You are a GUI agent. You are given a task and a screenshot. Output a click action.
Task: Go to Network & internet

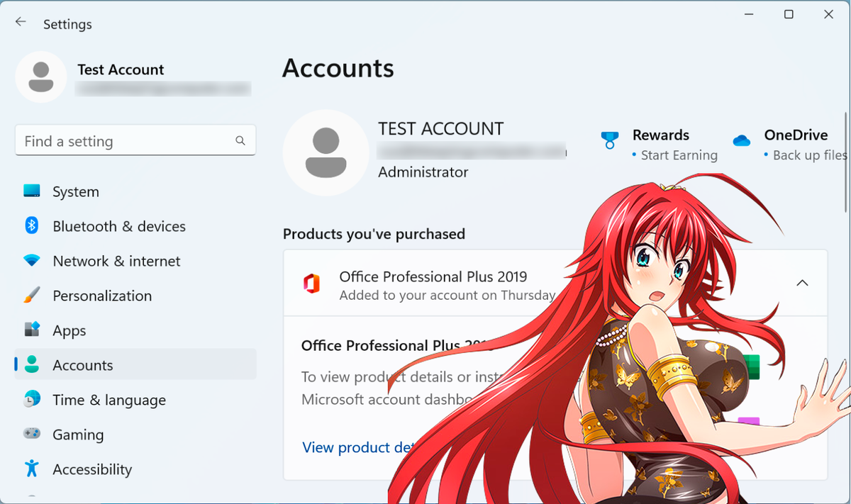[x=135, y=261]
